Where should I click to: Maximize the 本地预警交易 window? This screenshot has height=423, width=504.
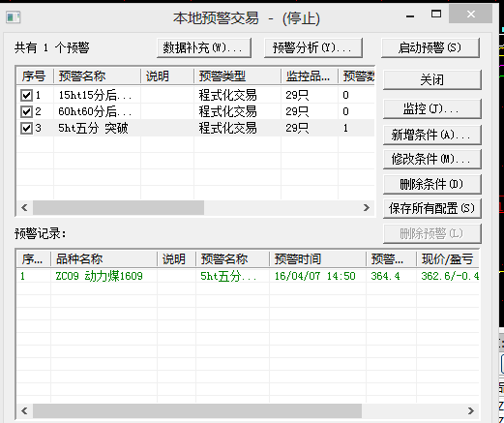coord(436,14)
